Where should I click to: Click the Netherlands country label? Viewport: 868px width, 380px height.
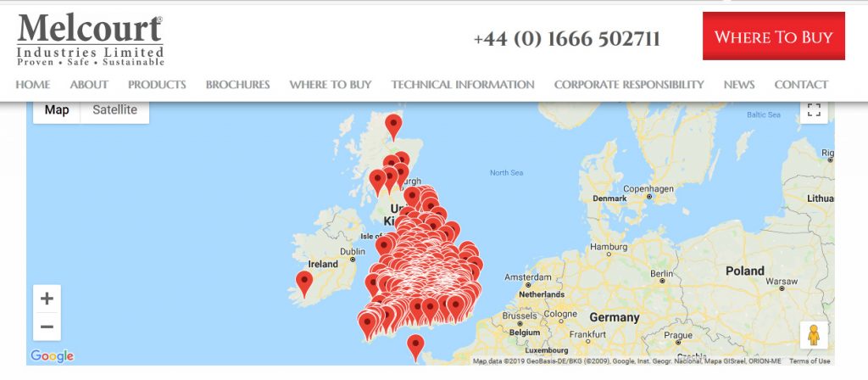point(542,294)
